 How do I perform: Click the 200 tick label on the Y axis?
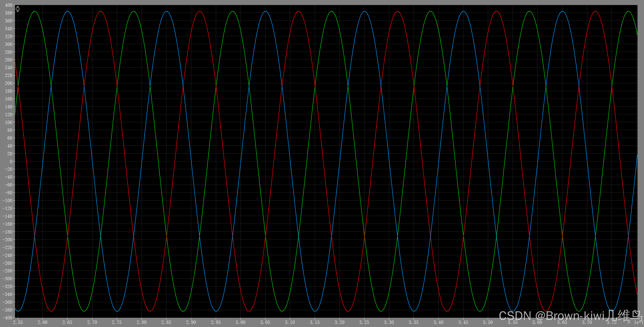(x=8, y=83)
